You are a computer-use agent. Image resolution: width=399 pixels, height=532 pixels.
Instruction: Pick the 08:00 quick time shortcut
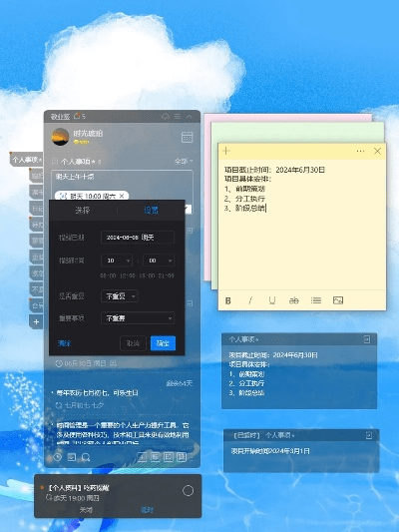coord(108,275)
